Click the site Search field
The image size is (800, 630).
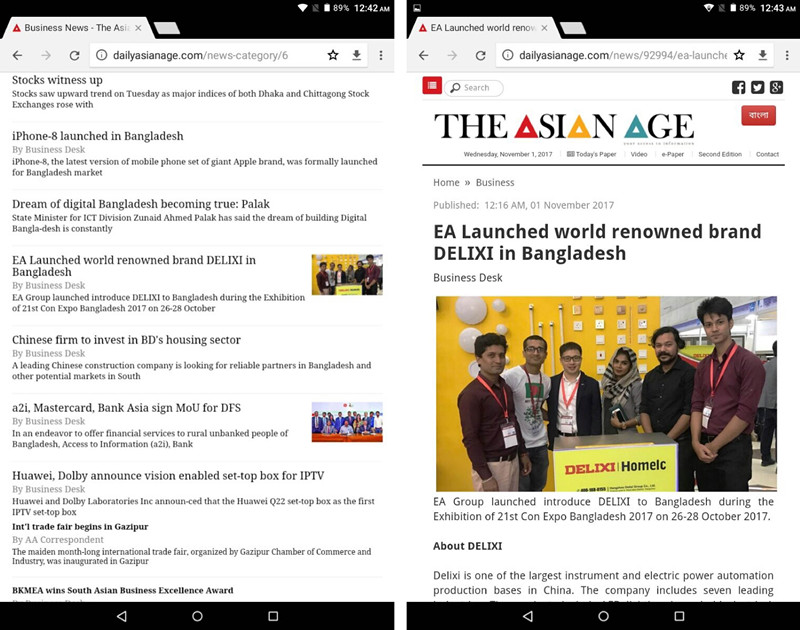coord(474,88)
